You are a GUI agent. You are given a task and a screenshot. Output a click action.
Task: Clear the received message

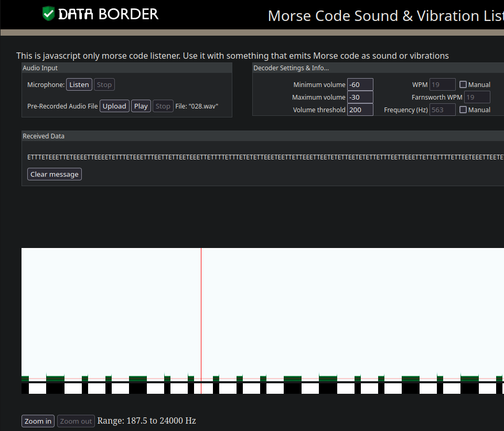pyautogui.click(x=55, y=174)
